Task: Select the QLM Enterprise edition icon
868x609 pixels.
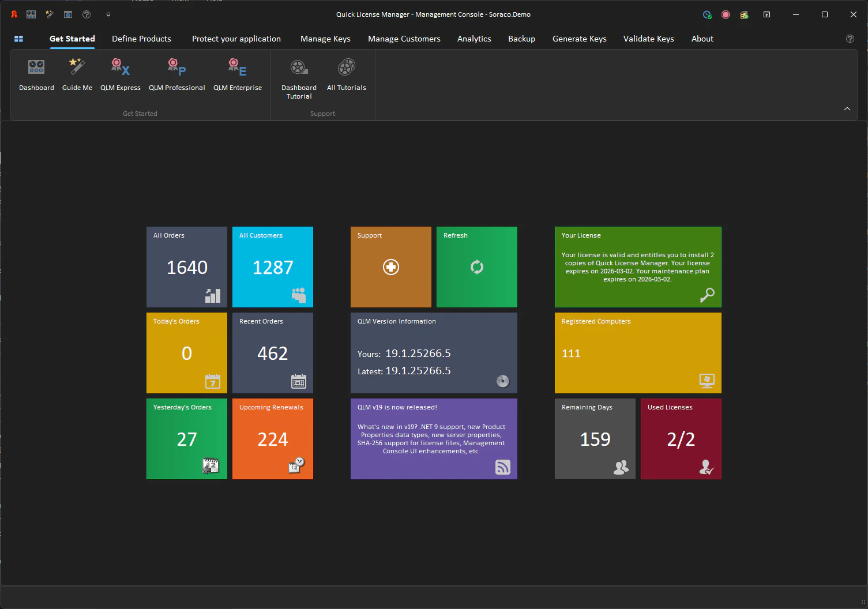Action: [237, 74]
